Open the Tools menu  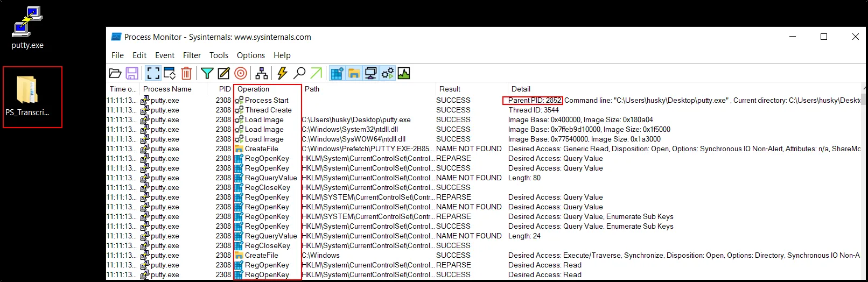pos(219,55)
